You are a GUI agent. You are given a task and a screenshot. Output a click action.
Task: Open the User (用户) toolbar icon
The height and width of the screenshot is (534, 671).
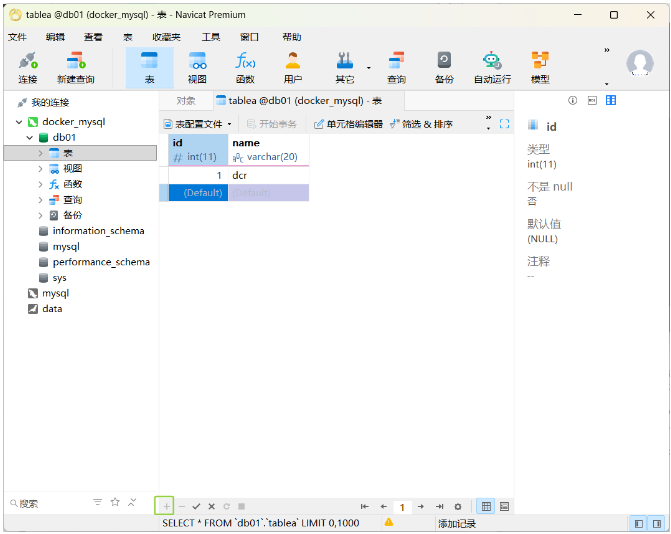pyautogui.click(x=293, y=68)
